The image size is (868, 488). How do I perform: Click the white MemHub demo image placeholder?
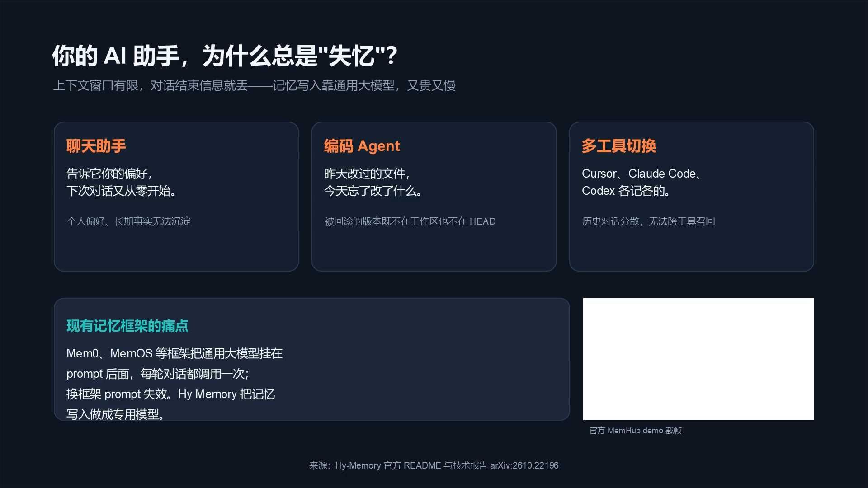click(x=698, y=359)
